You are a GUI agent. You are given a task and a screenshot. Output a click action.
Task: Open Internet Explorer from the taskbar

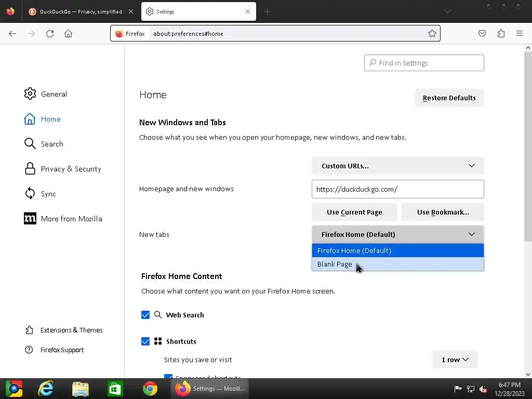click(46, 389)
